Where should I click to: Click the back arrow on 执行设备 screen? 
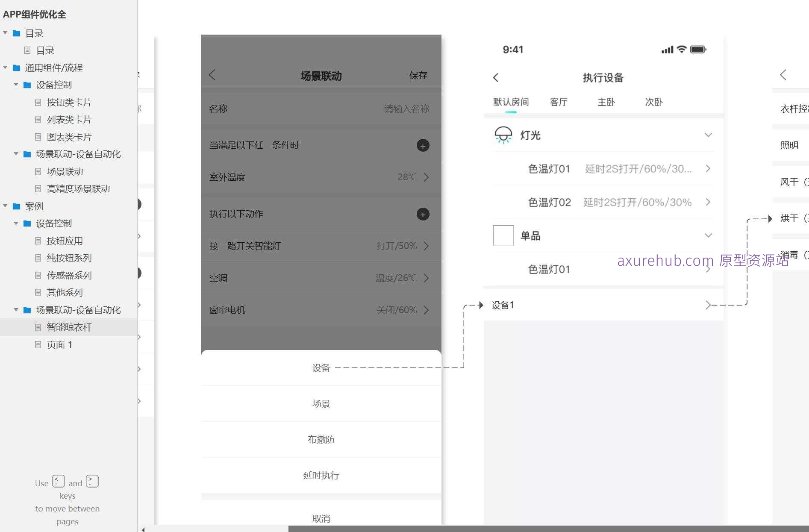(x=495, y=77)
